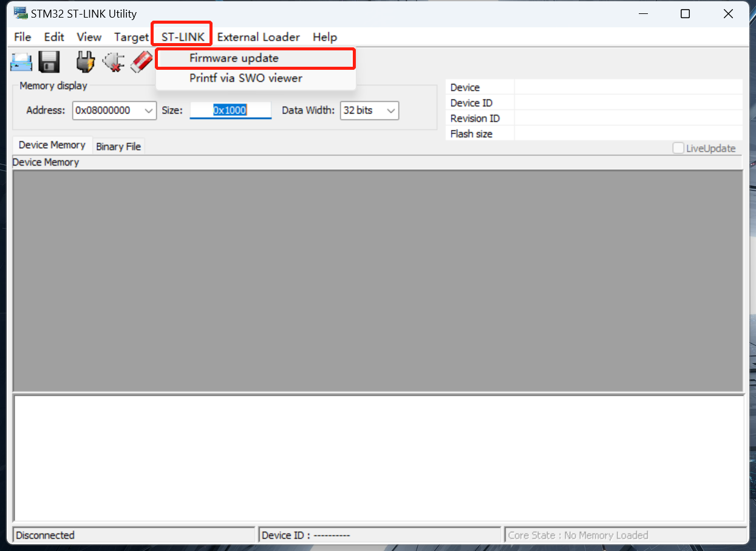The image size is (756, 551).
Task: Click the Connect to target plug icon
Action: 86,62
